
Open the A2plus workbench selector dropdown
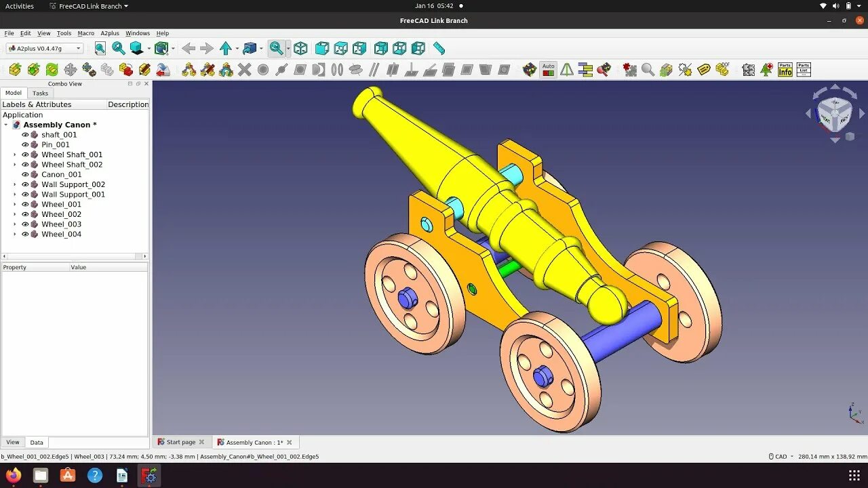point(45,48)
